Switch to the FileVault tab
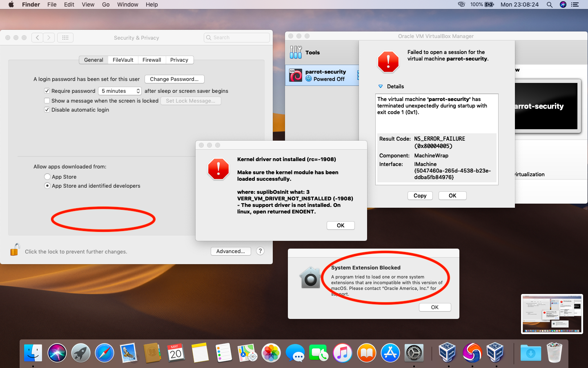 [x=123, y=60]
